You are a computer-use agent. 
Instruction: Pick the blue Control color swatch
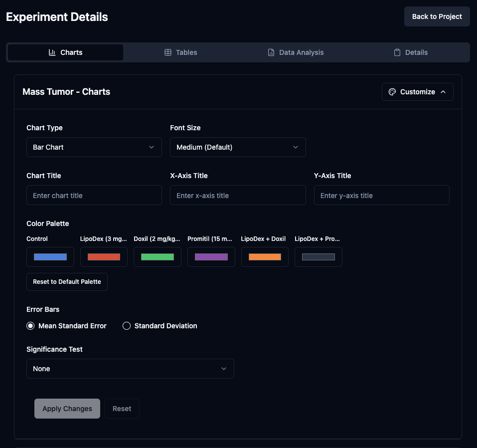50,257
